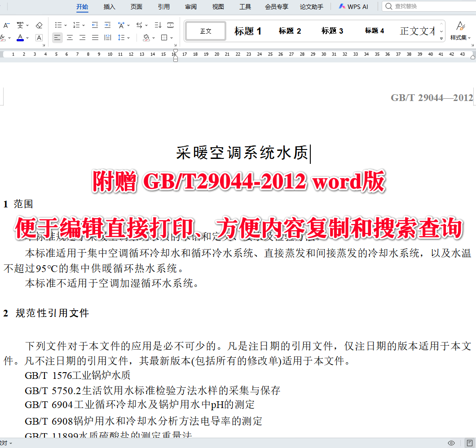The image size is (476, 448).
Task: Open the phonetic guide dropdown arrow
Action: click(27, 25)
